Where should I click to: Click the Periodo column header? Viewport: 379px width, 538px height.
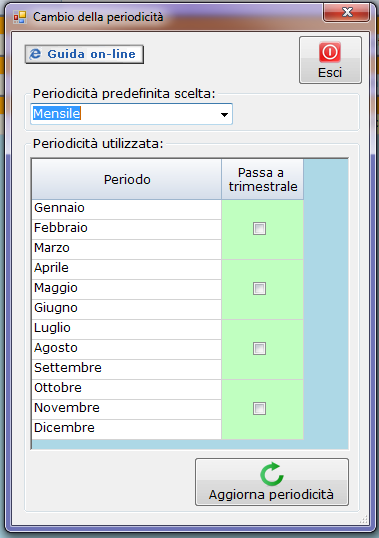coord(127,179)
